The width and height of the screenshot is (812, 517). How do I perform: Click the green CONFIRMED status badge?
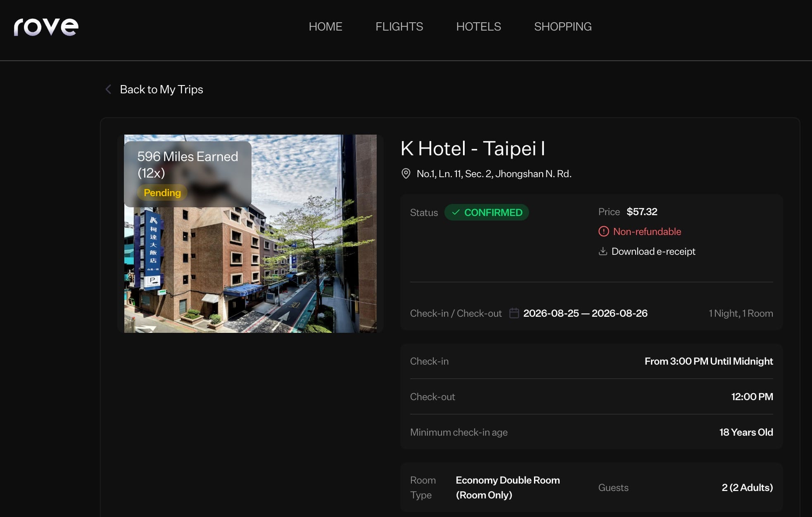pyautogui.click(x=487, y=212)
